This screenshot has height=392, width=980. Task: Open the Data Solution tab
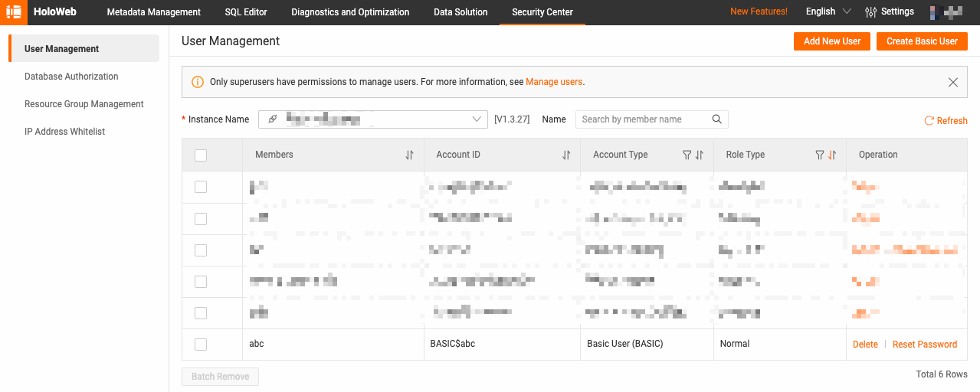[x=461, y=12]
